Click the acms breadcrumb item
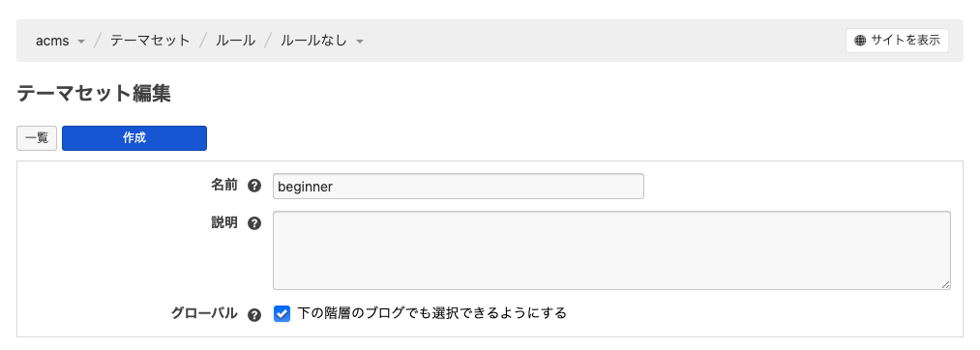 click(x=52, y=41)
